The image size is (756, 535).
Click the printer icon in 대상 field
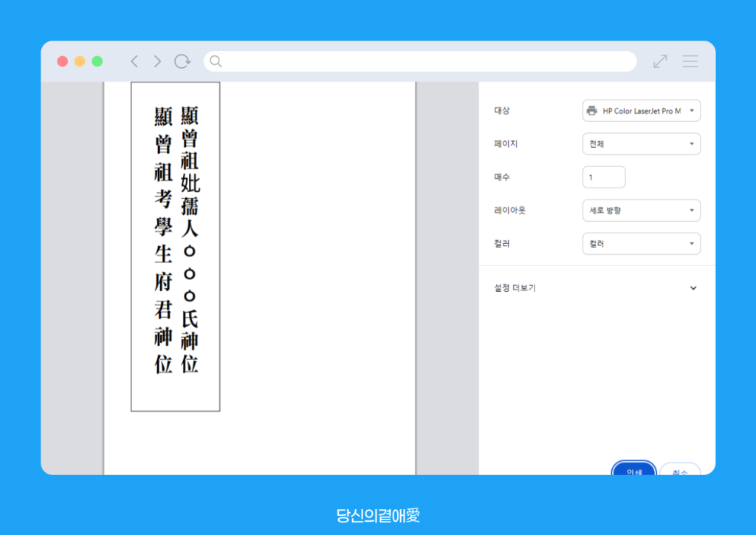tap(591, 111)
